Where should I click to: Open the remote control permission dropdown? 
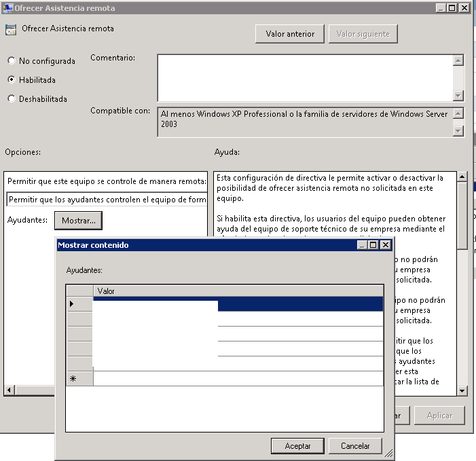pyautogui.click(x=106, y=200)
